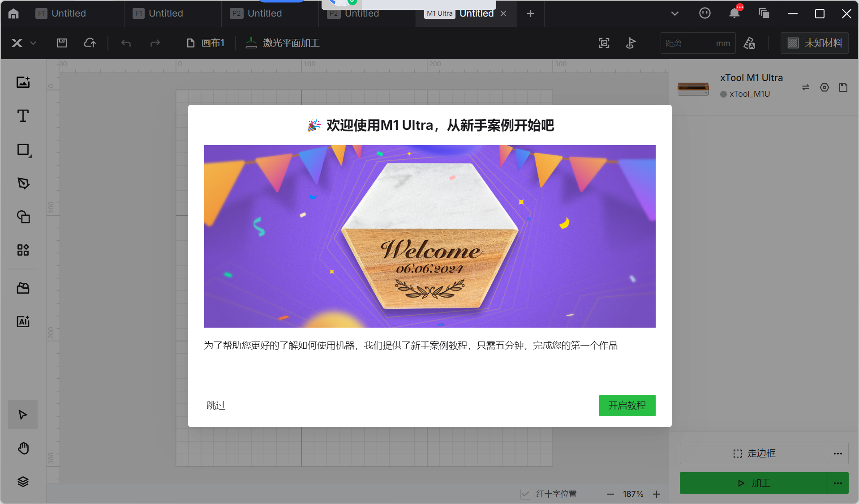Open notifications bell icon
Viewport: 859px width, 504px height.
pos(734,13)
